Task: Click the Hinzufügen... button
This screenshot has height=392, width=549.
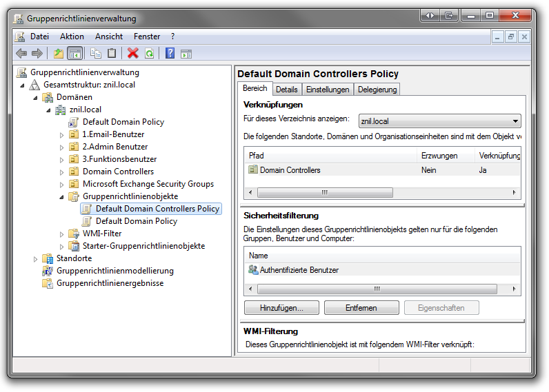Action: pyautogui.click(x=282, y=308)
